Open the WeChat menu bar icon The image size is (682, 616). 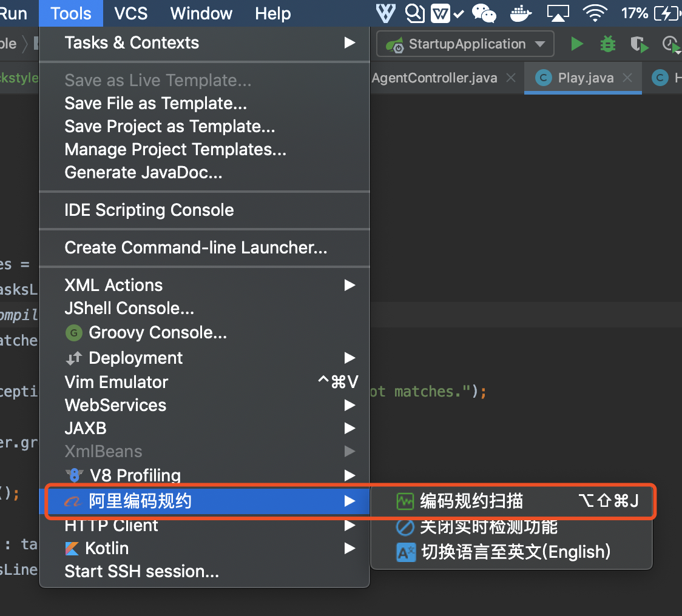(x=484, y=13)
